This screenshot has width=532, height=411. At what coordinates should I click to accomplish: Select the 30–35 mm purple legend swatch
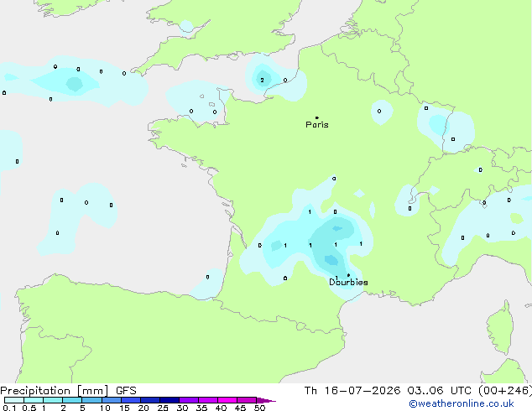(x=189, y=400)
